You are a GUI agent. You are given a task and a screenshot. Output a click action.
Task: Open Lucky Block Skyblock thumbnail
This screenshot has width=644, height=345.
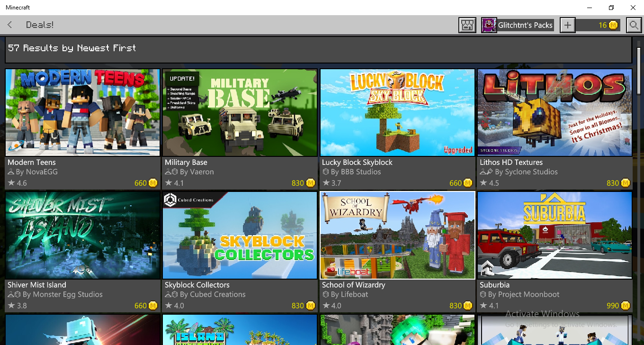click(397, 112)
